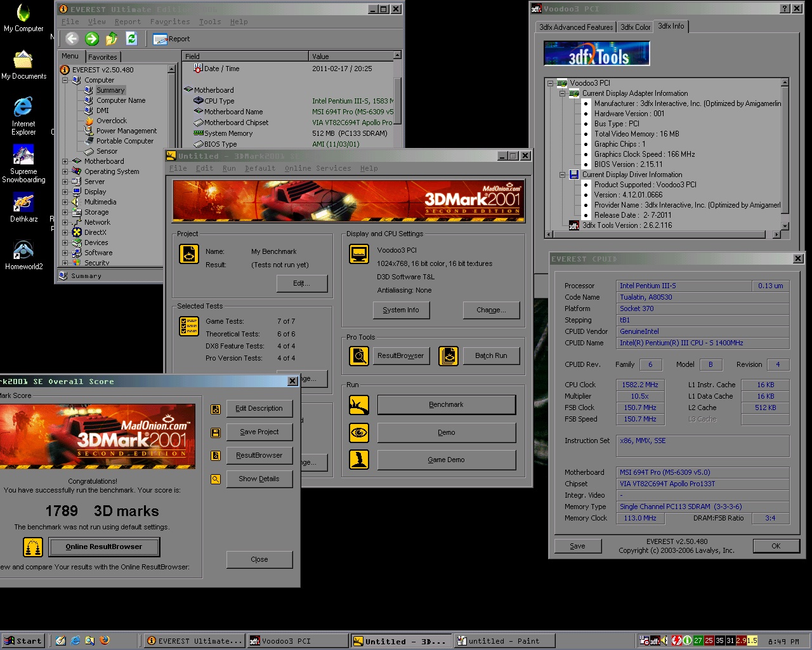Collapse the Computer node in EVEREST tree
Image resolution: width=812 pixels, height=650 pixels.
65,80
